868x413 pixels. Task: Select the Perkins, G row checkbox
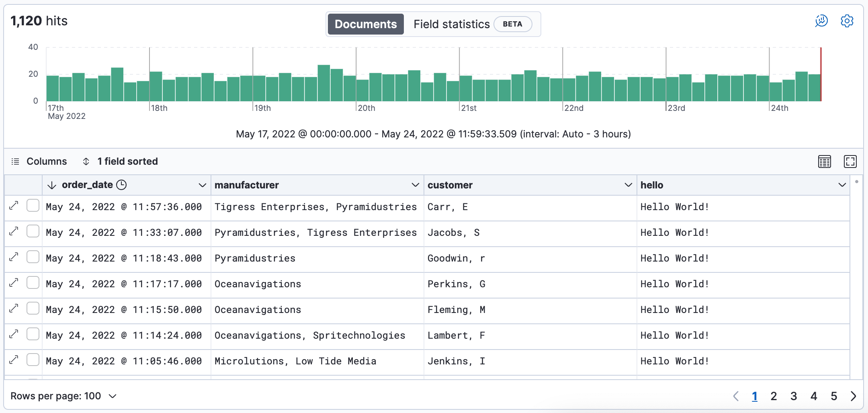[33, 283]
